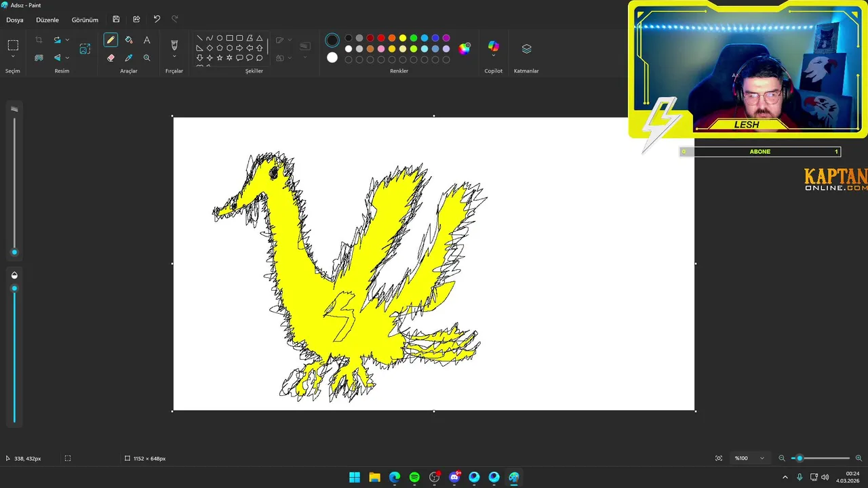The width and height of the screenshot is (868, 488).
Task: Open the %100 zoom level dropdown
Action: (x=749, y=458)
